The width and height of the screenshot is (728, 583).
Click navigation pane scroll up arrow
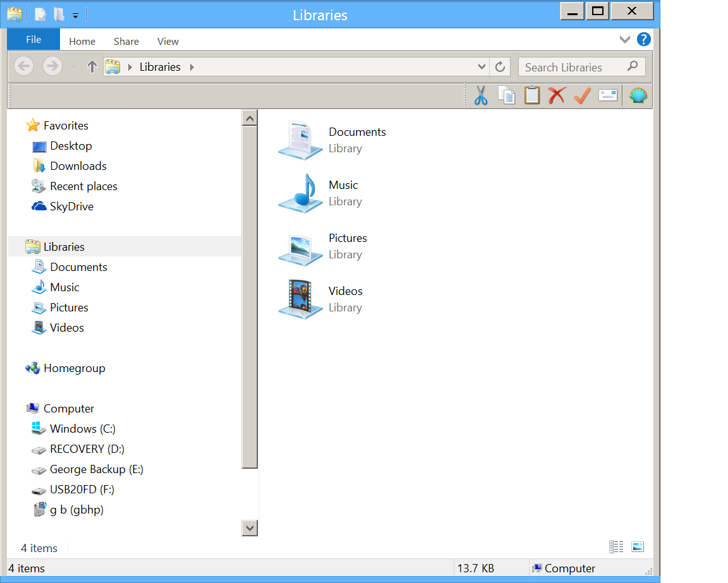250,118
